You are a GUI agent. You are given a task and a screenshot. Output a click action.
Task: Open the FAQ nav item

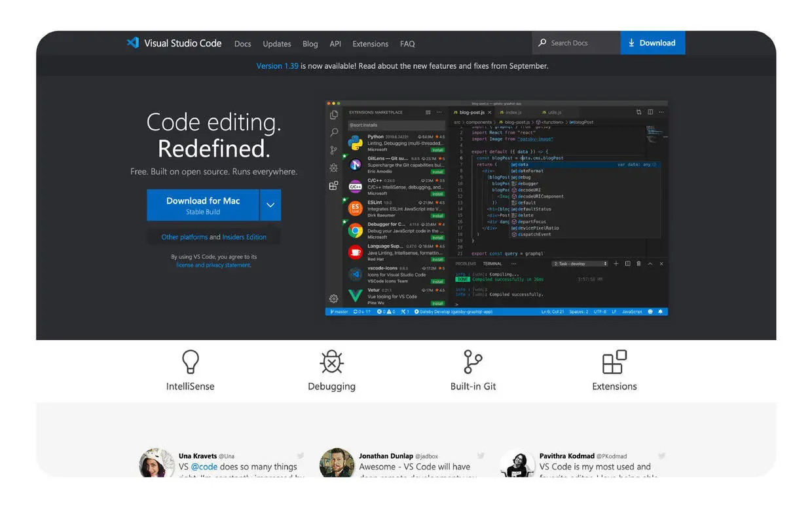(x=407, y=44)
